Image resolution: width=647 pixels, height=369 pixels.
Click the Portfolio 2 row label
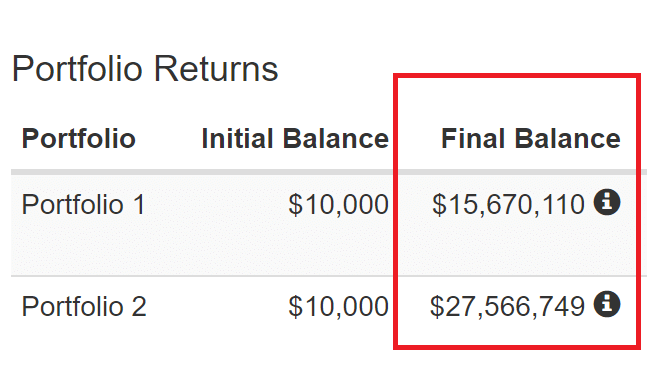pos(84,306)
